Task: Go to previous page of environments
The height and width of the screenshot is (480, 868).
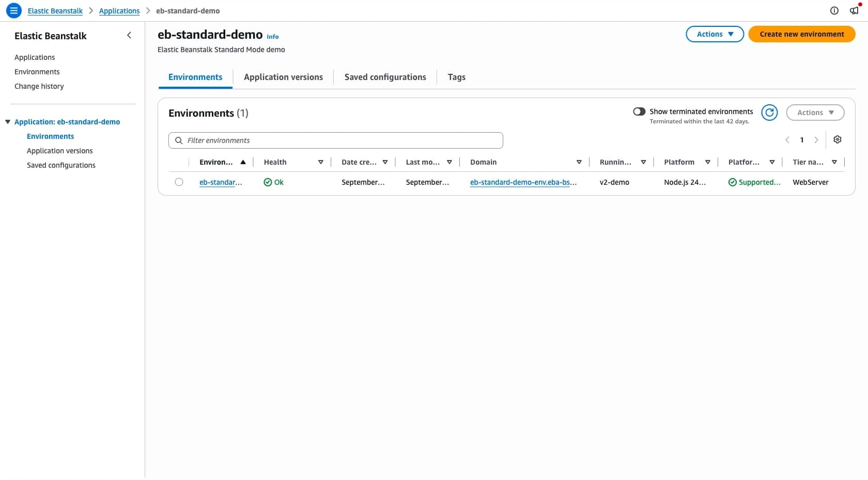Action: [787, 140]
